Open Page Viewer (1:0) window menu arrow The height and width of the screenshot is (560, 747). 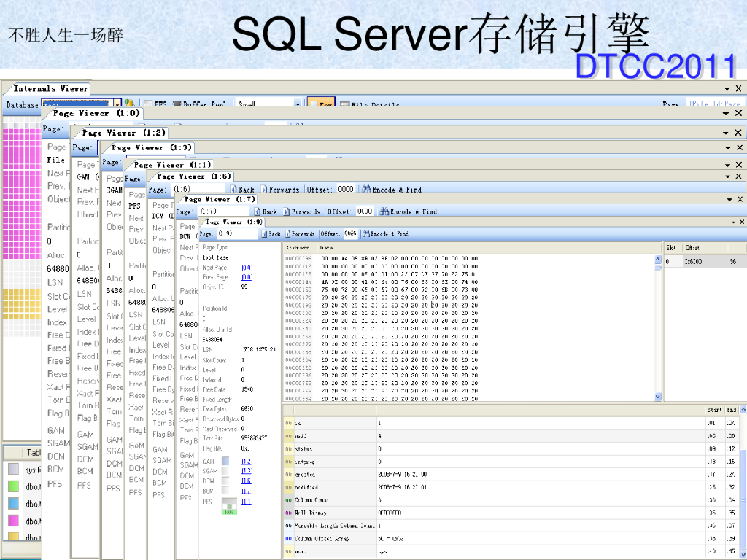pyautogui.click(x=726, y=114)
